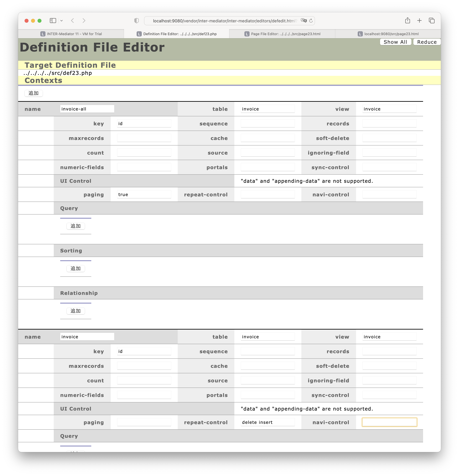The image size is (459, 476).
Task: Click sync-control field of second invoice context
Action: pos(389,395)
